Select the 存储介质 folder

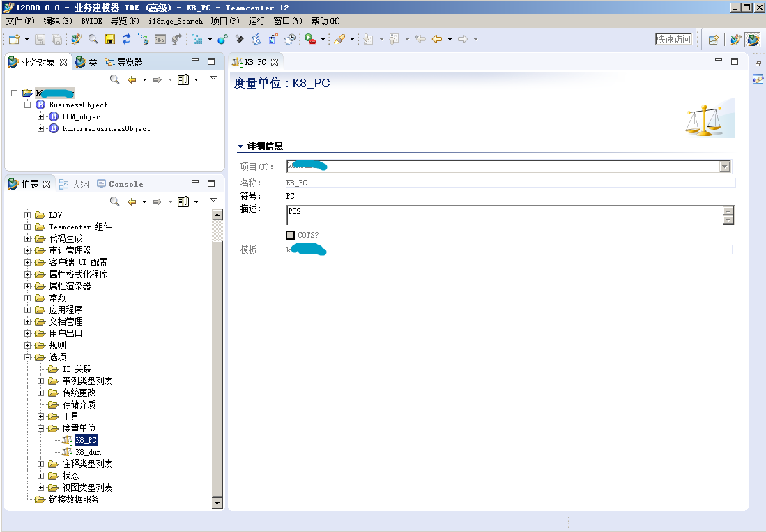tap(79, 404)
